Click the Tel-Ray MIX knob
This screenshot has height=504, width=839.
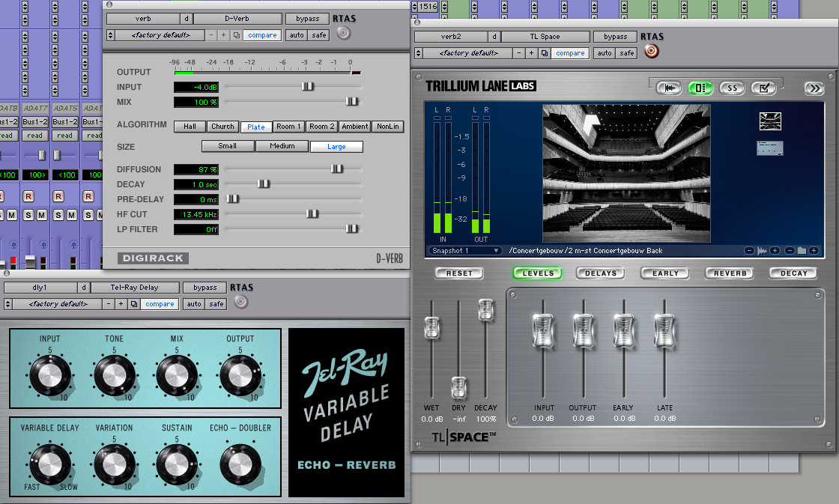click(x=177, y=375)
